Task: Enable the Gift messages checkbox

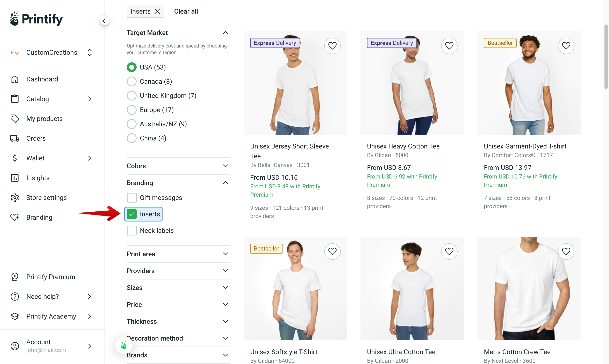Action: pyautogui.click(x=131, y=197)
